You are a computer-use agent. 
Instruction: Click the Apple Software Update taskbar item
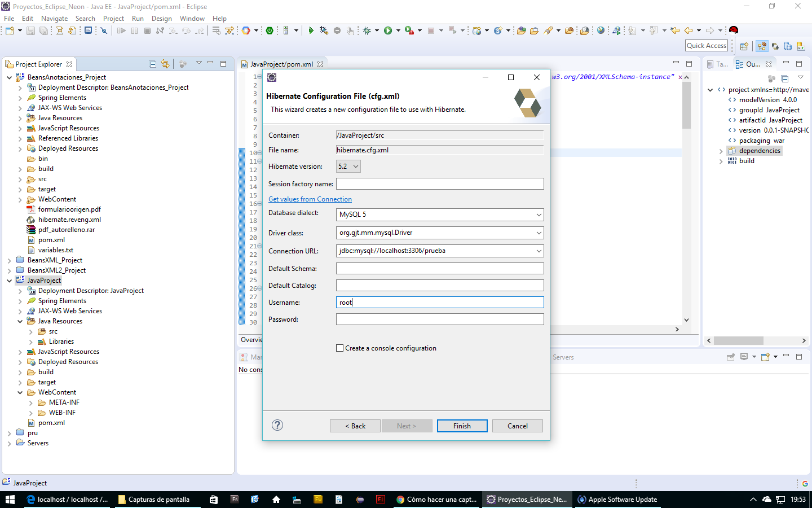coord(618,500)
